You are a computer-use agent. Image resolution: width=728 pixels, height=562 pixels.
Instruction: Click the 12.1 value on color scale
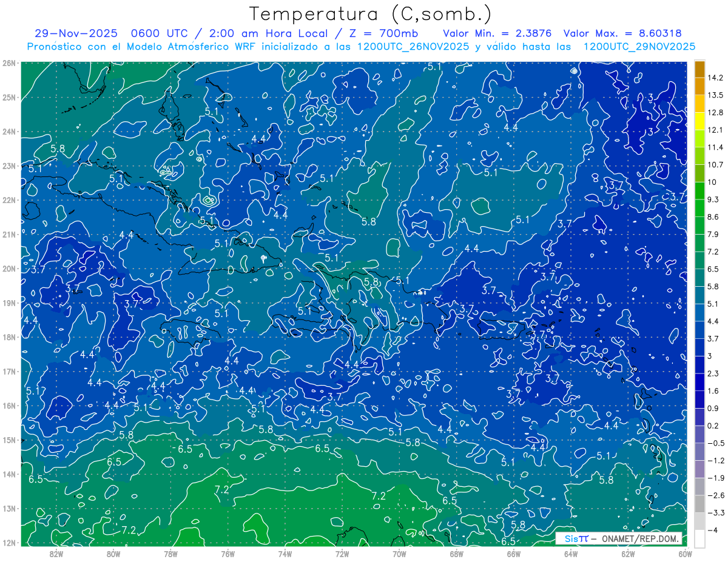(x=715, y=130)
